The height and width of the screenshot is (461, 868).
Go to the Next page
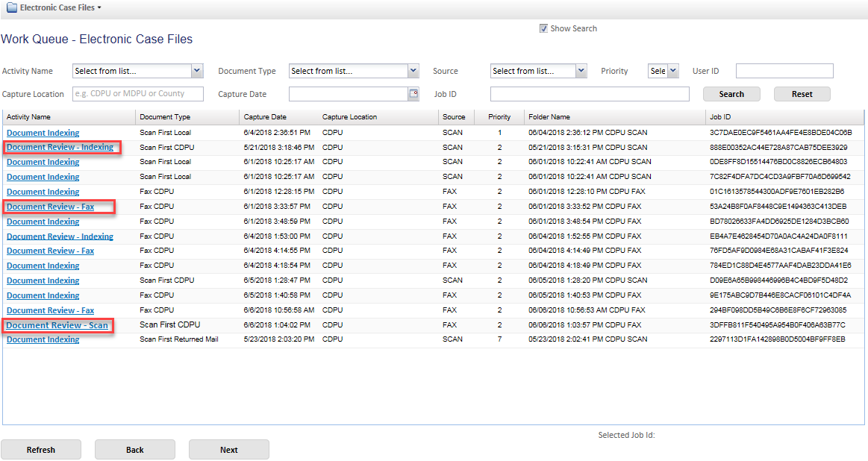click(x=228, y=450)
